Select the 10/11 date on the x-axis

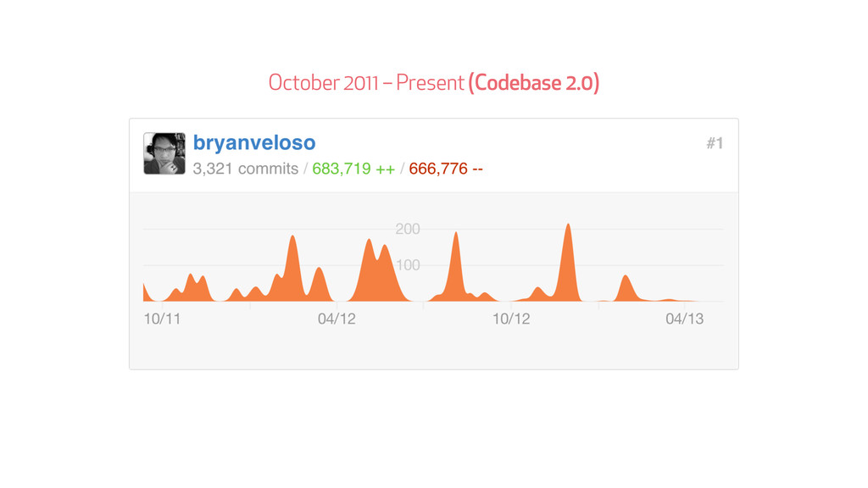pos(162,319)
